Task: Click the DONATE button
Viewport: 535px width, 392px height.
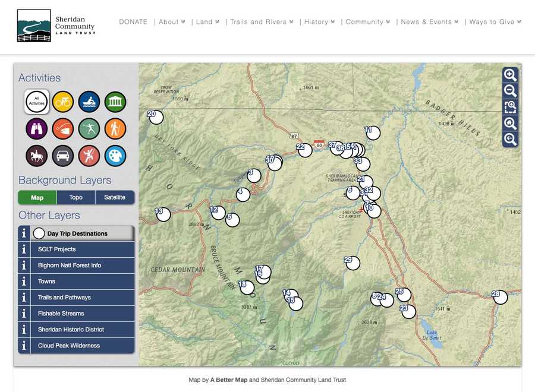Action: pos(133,21)
